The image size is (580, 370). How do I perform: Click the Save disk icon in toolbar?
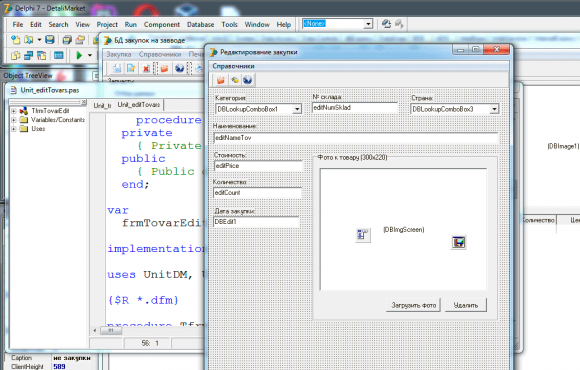[50, 39]
